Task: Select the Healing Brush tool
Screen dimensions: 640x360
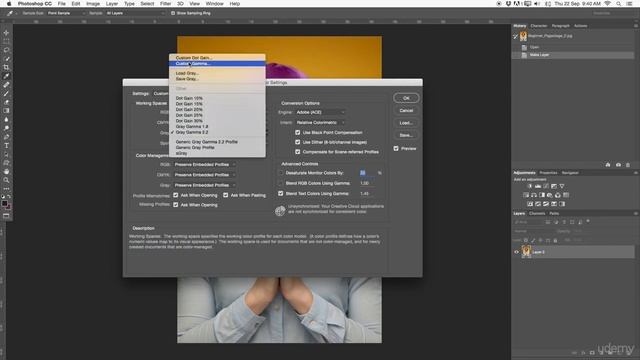Action: 6,85
